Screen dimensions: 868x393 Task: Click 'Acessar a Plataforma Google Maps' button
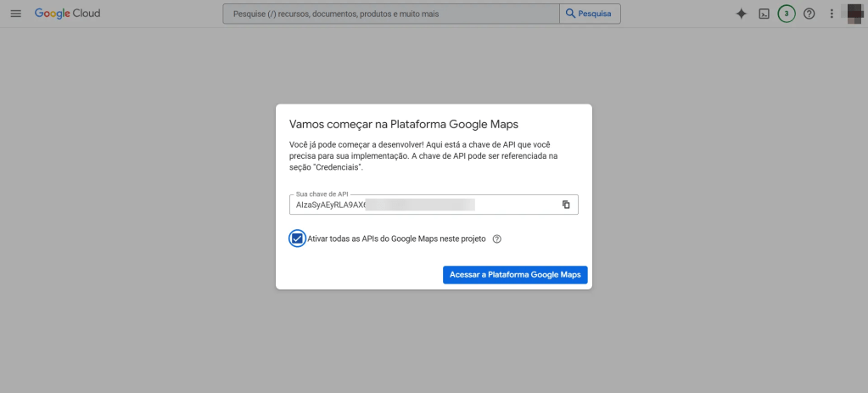point(515,275)
